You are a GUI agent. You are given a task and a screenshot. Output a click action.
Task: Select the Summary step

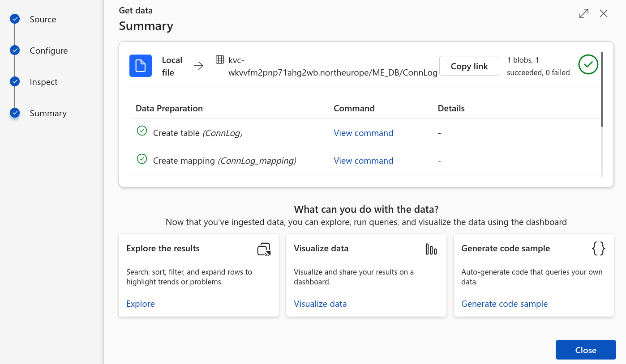pyautogui.click(x=48, y=113)
